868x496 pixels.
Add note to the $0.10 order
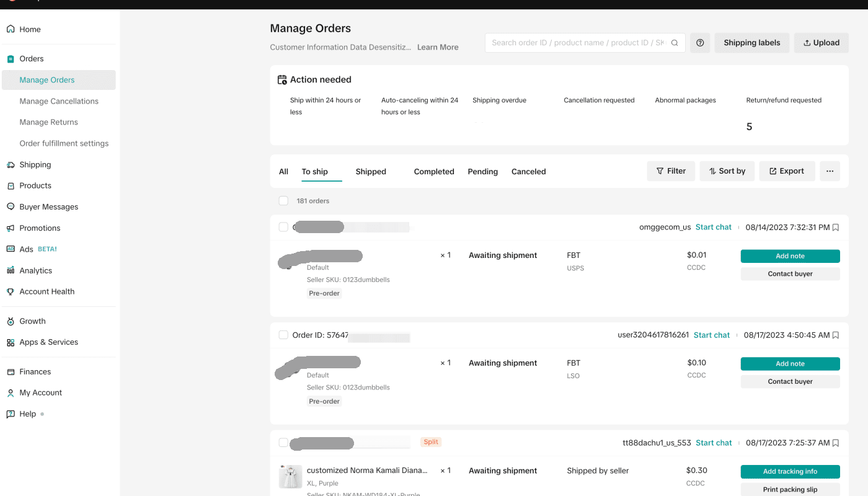[x=790, y=364]
